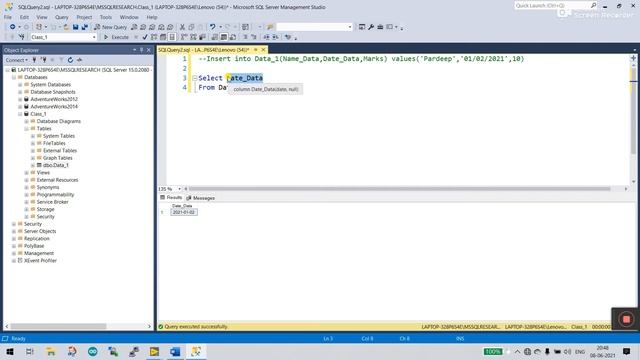Run the query with the Execute button

click(x=116, y=37)
